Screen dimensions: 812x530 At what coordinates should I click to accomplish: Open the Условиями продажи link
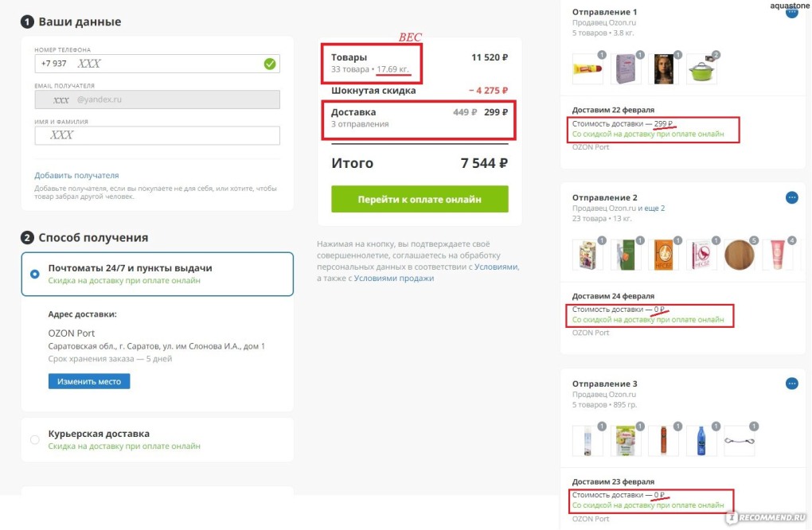(x=393, y=279)
